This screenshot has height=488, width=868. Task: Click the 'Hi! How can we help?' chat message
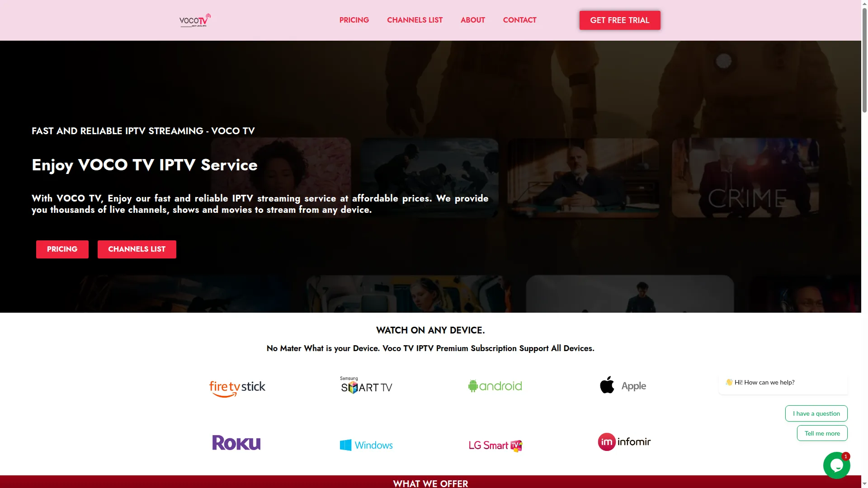point(783,382)
